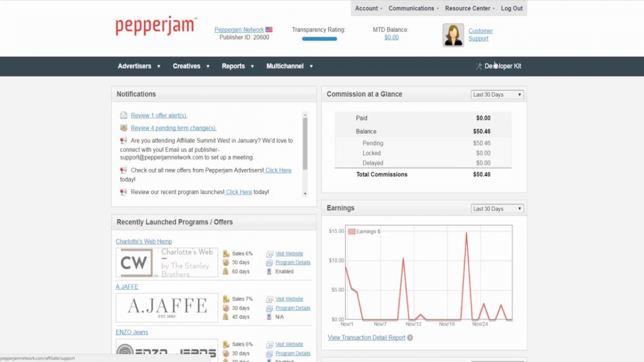Review 4 pending term changes
The image size is (644, 362).
(174, 128)
